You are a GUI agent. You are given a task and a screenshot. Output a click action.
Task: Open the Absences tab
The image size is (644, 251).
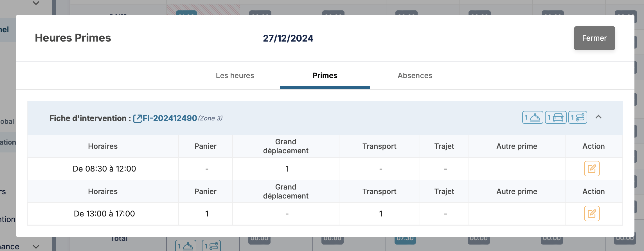[x=415, y=76]
